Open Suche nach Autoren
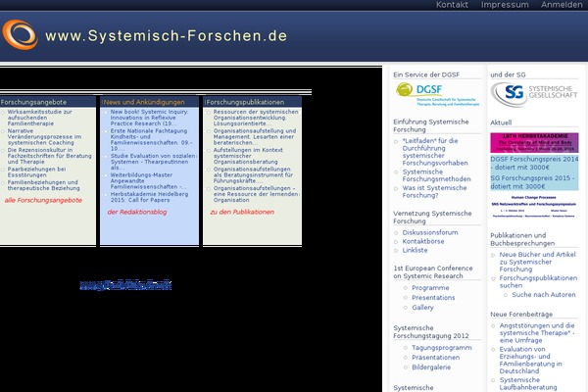The width and height of the screenshot is (588, 392). (544, 295)
